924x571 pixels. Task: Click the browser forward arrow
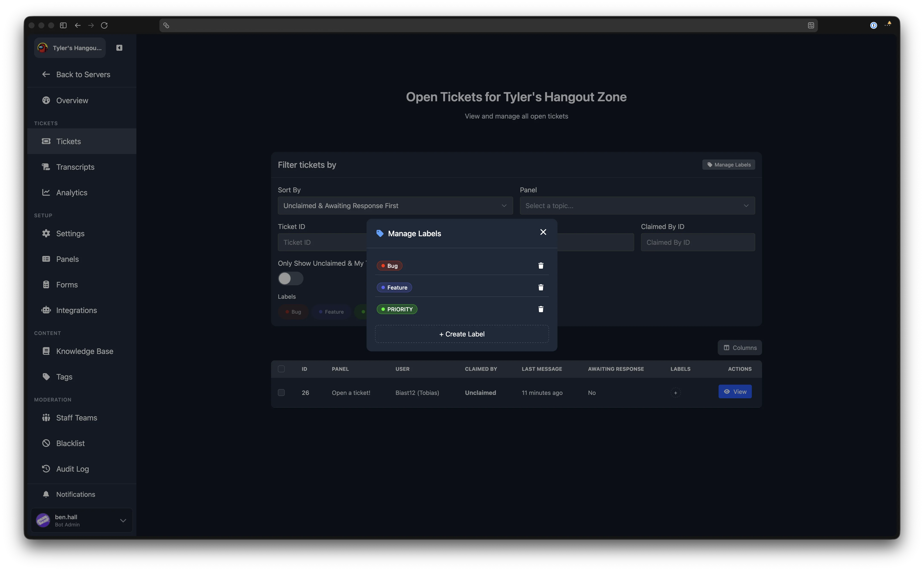click(91, 25)
